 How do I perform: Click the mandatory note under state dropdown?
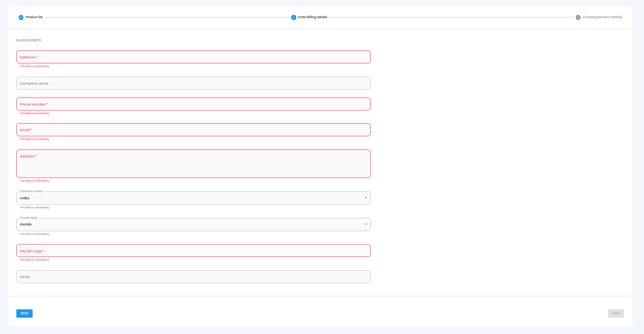click(x=35, y=234)
